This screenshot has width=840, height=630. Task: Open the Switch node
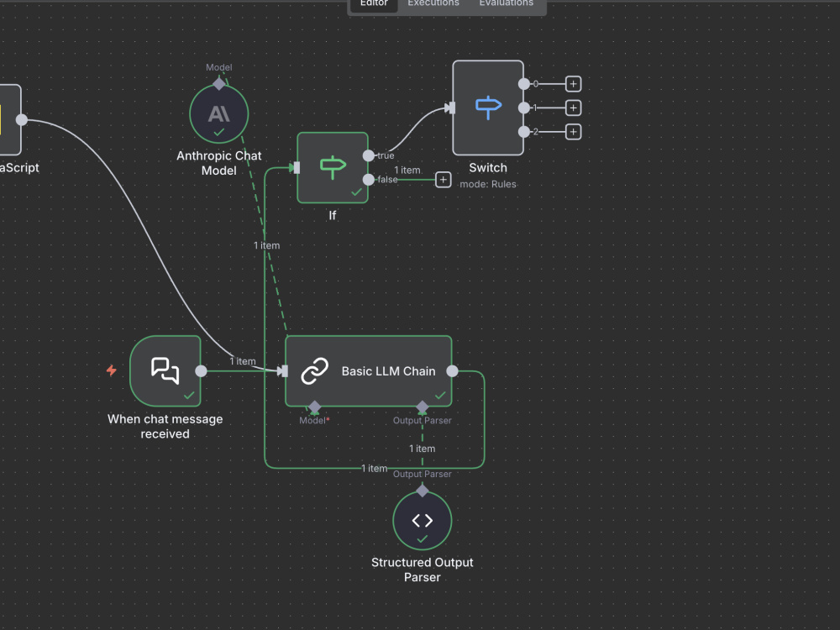(488, 108)
